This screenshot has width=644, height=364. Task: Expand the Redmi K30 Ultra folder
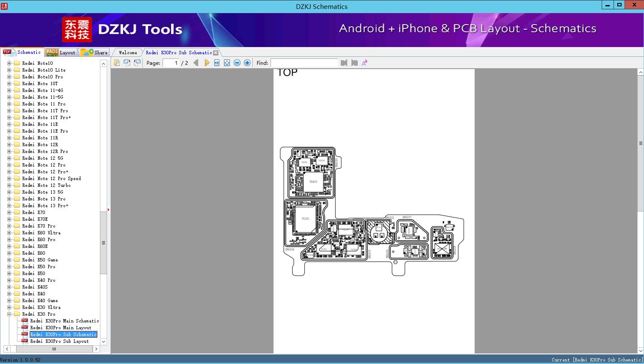pyautogui.click(x=9, y=307)
